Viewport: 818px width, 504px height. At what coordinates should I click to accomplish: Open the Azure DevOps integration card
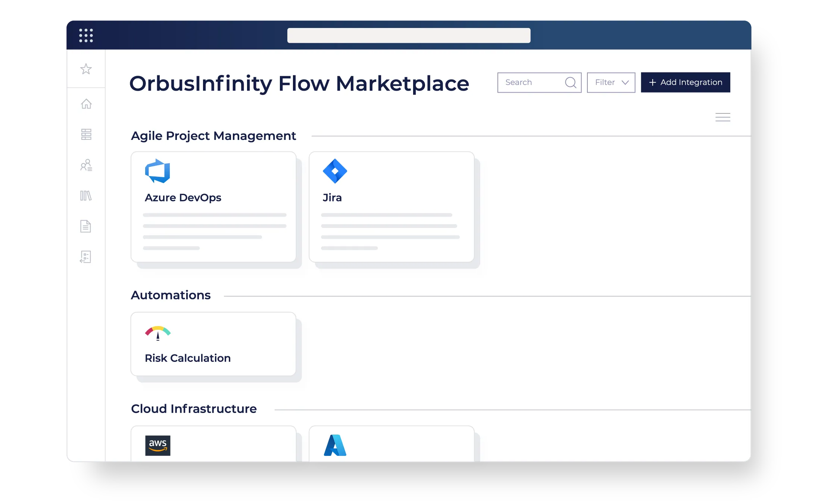click(x=213, y=207)
